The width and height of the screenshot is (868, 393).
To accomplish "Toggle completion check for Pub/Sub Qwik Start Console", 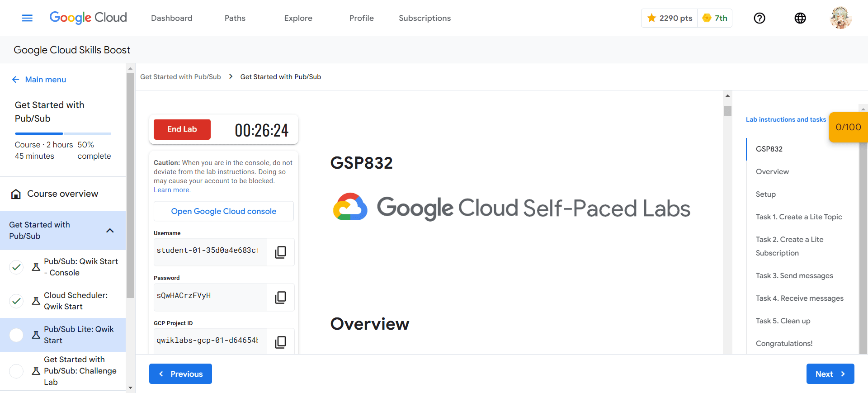I will (16, 267).
